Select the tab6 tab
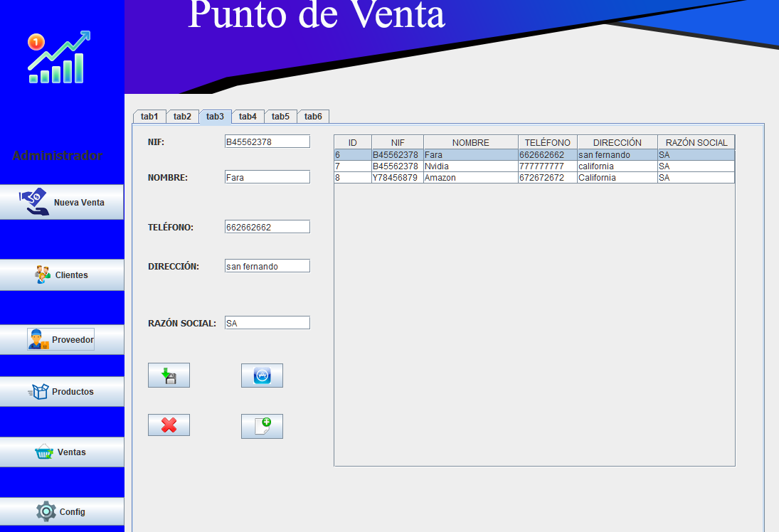The height and width of the screenshot is (532, 779). click(313, 117)
